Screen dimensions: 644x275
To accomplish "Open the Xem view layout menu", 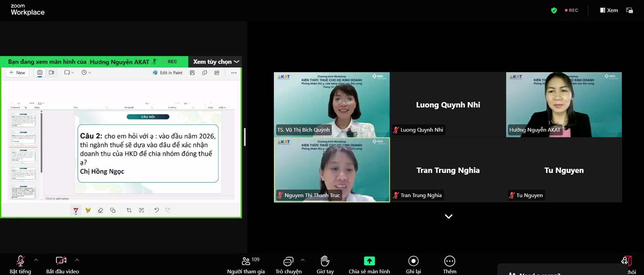I will click(x=609, y=10).
